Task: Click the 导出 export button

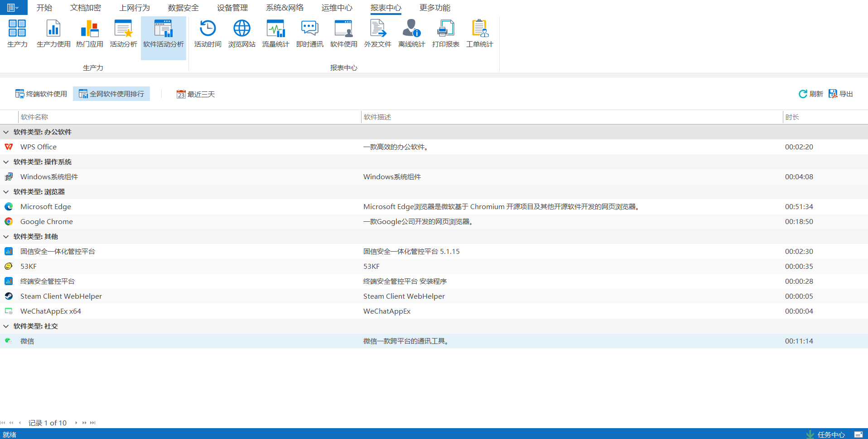Action: tap(841, 94)
